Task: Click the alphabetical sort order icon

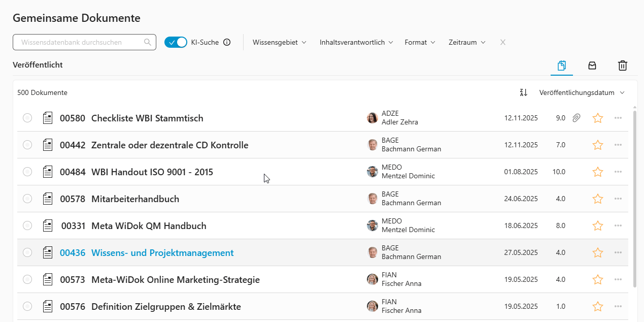Action: coord(524,92)
